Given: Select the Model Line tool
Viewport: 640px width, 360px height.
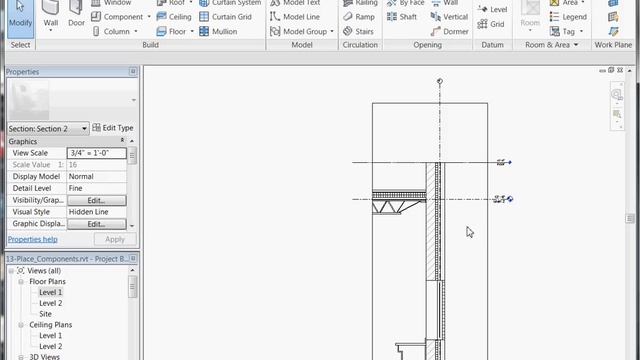Looking at the screenshot, I should (x=295, y=17).
